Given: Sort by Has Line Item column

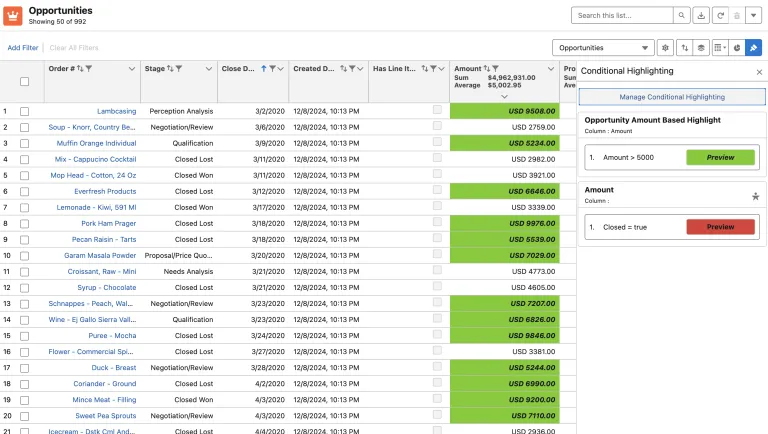Looking at the screenshot, I should (x=425, y=69).
